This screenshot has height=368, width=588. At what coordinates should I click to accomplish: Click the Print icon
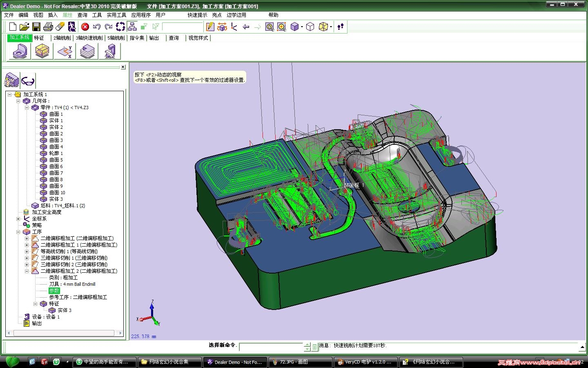pos(48,27)
